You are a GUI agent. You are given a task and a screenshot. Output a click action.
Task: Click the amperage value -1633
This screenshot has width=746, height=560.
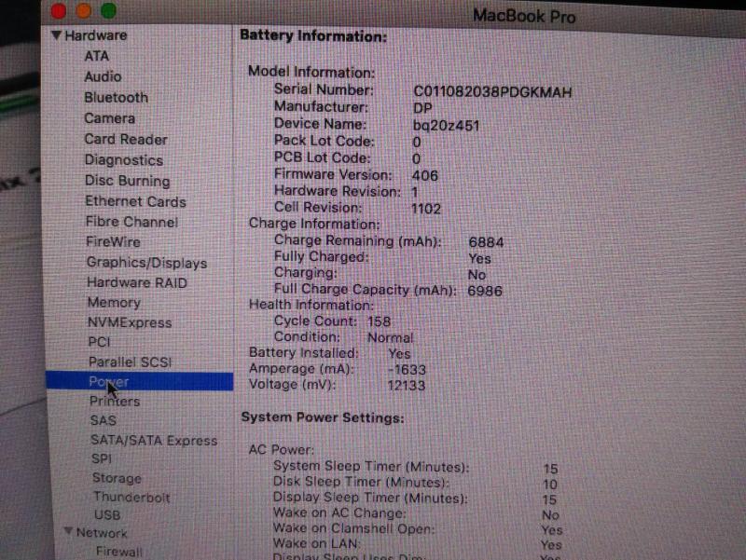(x=407, y=369)
